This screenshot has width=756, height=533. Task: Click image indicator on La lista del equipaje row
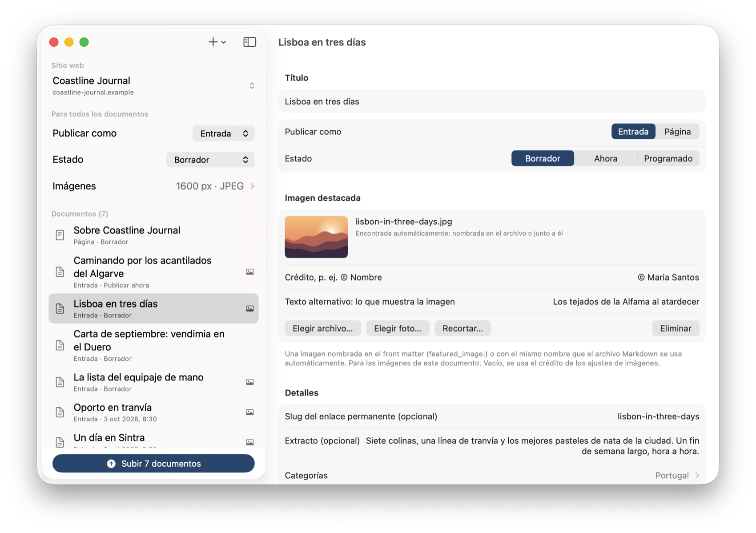[250, 382]
